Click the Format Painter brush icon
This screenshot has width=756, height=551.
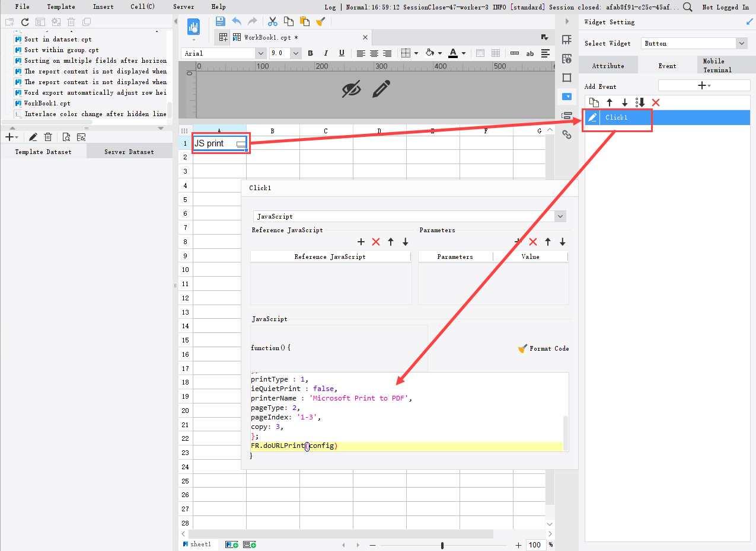(x=321, y=20)
